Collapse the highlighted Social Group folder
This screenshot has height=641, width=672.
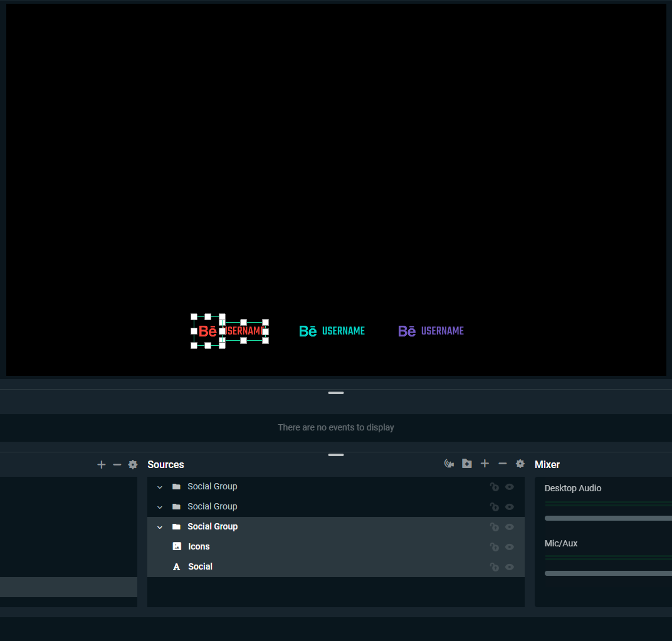[x=160, y=527]
